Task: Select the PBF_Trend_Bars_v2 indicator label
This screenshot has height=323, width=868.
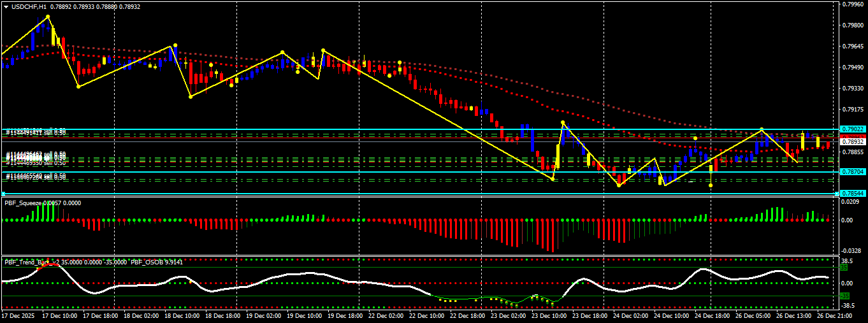Action: coord(32,262)
